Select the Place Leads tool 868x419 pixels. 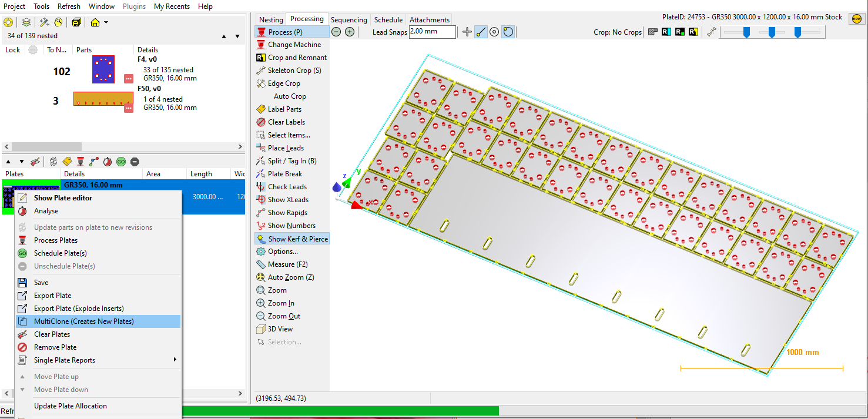tap(285, 148)
